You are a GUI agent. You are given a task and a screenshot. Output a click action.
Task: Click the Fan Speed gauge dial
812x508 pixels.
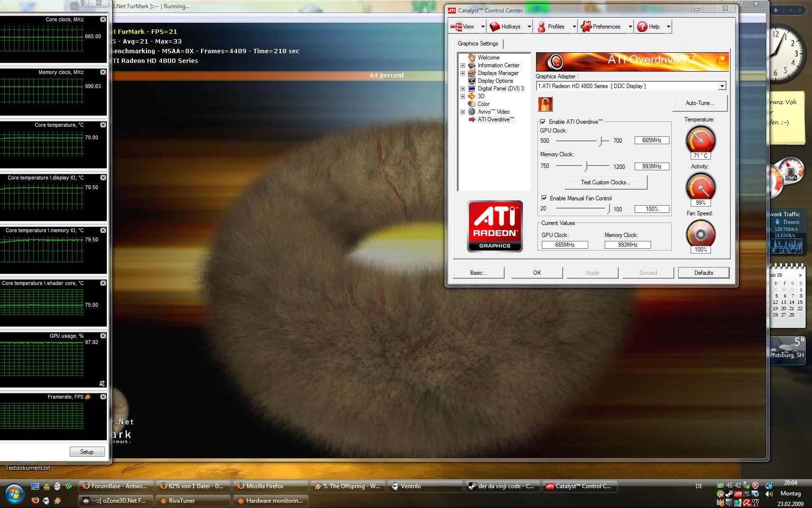coord(700,234)
